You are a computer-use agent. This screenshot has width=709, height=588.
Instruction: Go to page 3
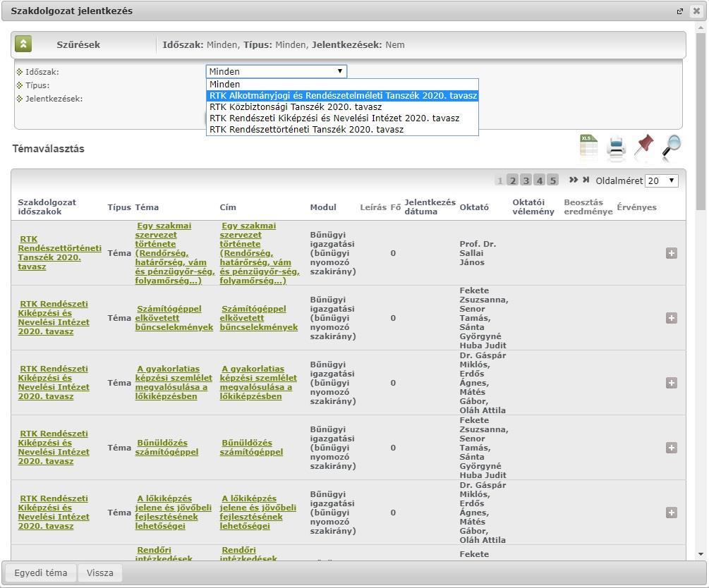pyautogui.click(x=526, y=180)
